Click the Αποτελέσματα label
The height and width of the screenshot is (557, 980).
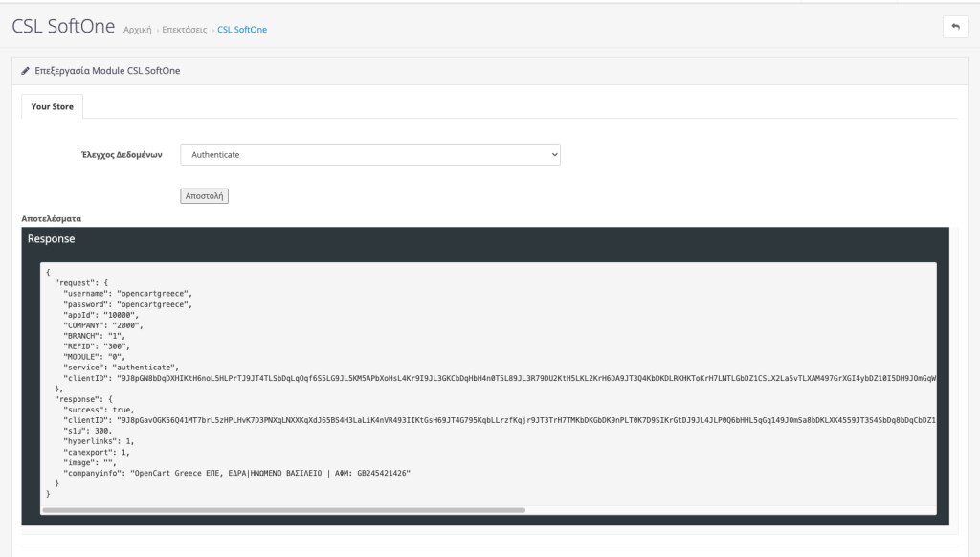[52, 219]
